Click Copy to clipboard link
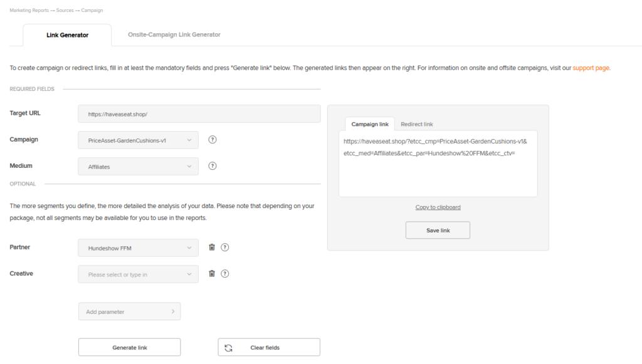The width and height of the screenshot is (642, 364). point(438,207)
